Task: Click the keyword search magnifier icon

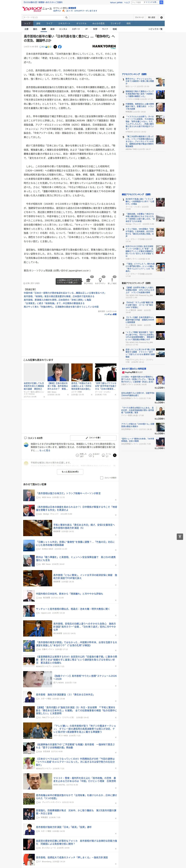Action: (66, 18)
